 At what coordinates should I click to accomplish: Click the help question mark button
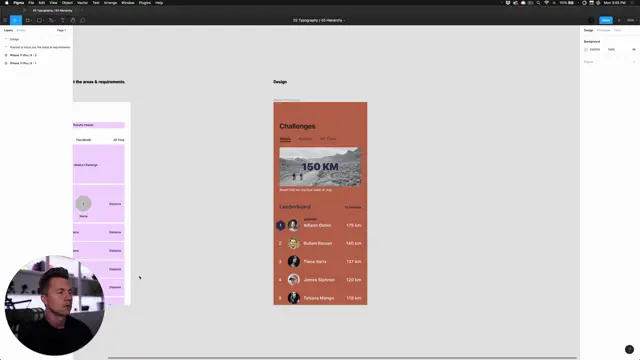(629, 349)
